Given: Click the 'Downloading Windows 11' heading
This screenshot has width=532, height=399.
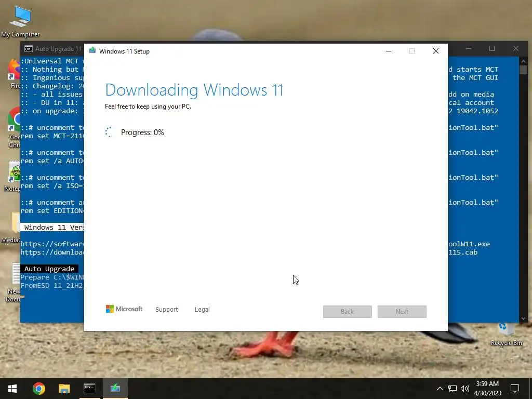Looking at the screenshot, I should click(194, 90).
